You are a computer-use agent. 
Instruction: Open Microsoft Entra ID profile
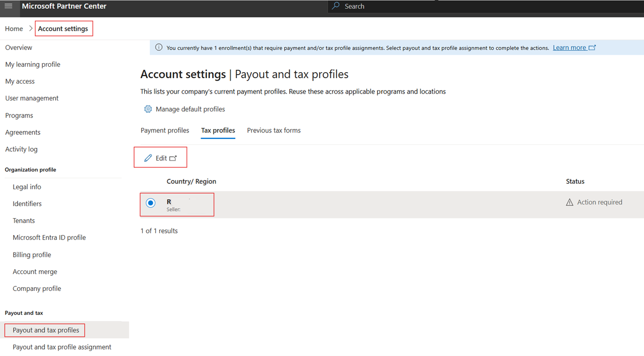click(x=49, y=237)
